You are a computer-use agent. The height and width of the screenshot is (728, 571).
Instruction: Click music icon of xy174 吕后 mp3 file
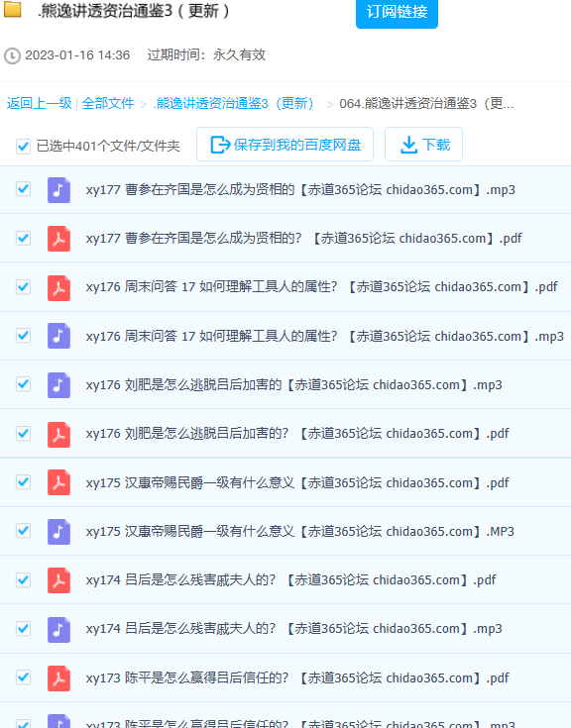pos(58,629)
